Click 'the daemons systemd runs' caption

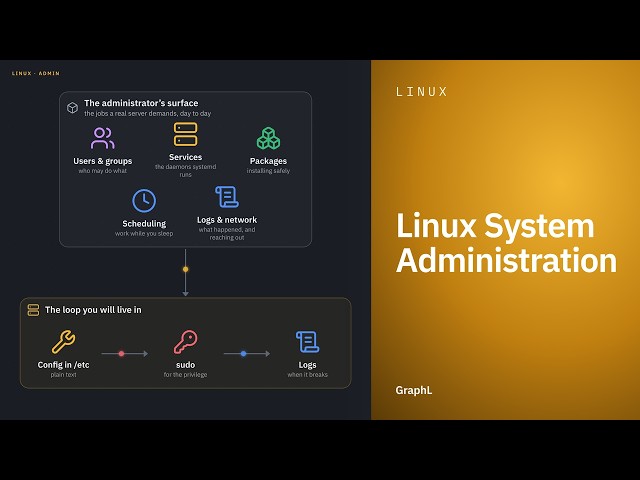coord(185,171)
